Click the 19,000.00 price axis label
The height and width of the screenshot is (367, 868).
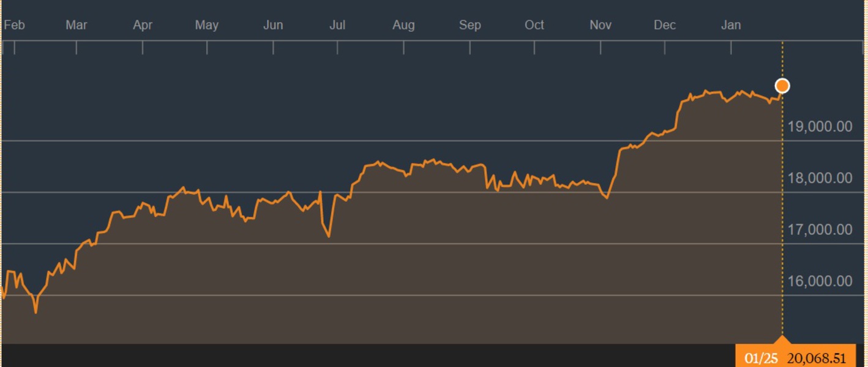[820, 127]
